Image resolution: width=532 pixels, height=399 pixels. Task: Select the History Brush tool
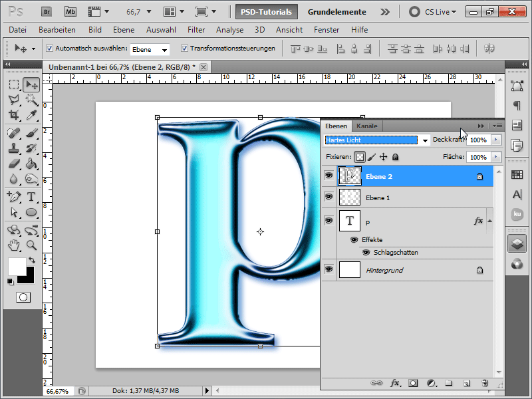tap(31, 148)
